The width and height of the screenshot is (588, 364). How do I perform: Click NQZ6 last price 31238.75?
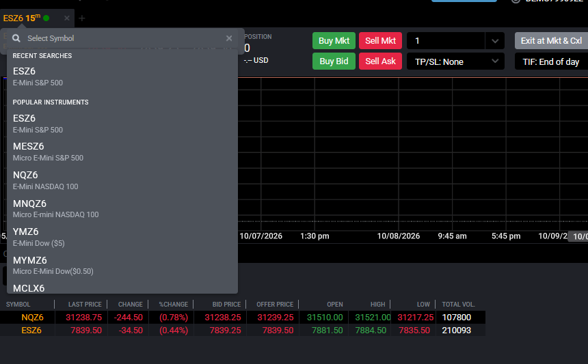tap(83, 317)
